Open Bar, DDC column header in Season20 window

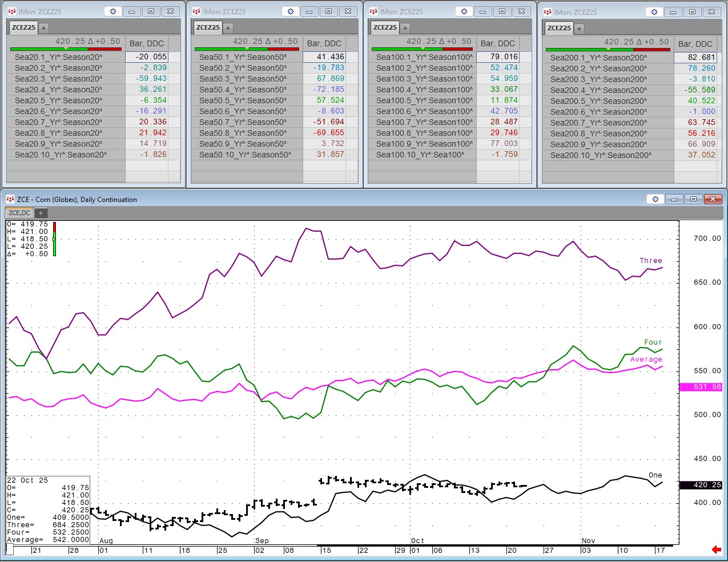tap(147, 43)
